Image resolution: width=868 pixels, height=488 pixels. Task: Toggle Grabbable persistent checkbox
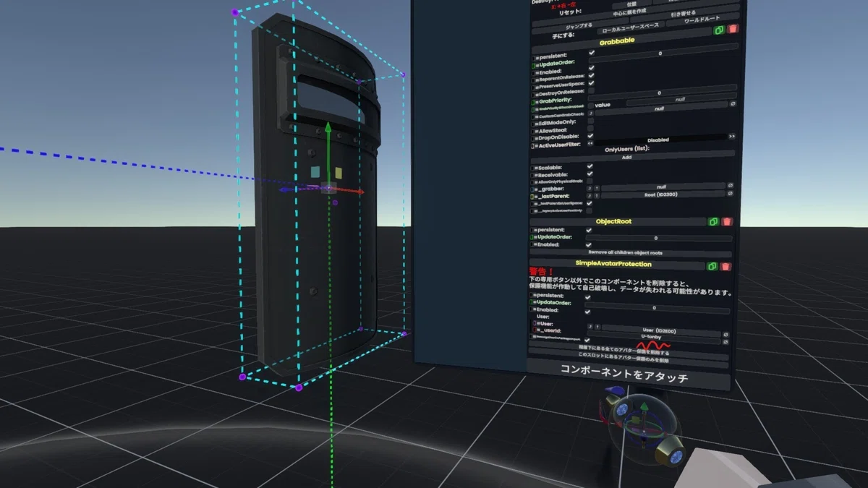click(592, 53)
